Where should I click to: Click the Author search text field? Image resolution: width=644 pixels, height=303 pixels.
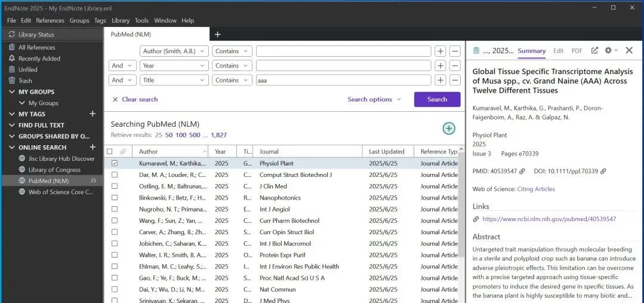tap(343, 51)
